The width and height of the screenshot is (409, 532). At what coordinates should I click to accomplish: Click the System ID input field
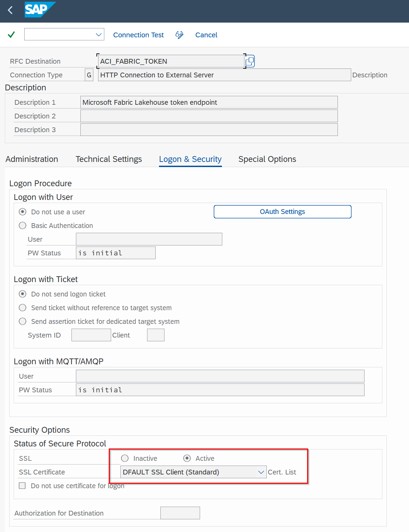(x=91, y=335)
